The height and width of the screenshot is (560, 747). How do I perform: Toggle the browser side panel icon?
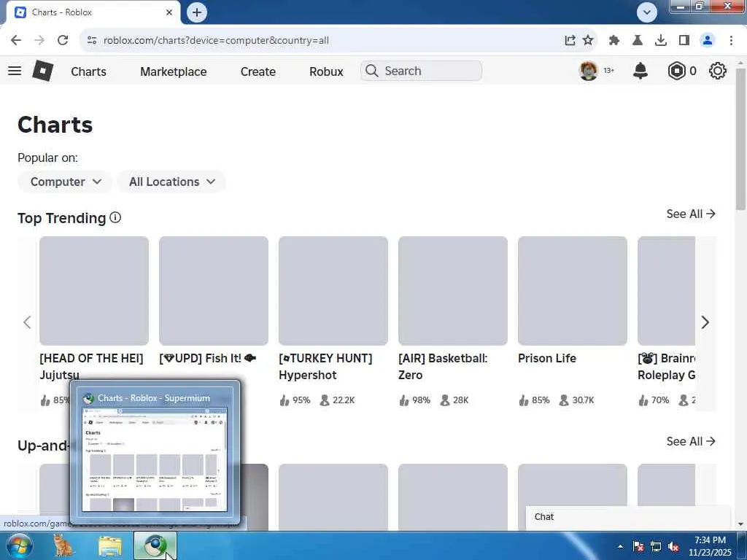pos(684,41)
